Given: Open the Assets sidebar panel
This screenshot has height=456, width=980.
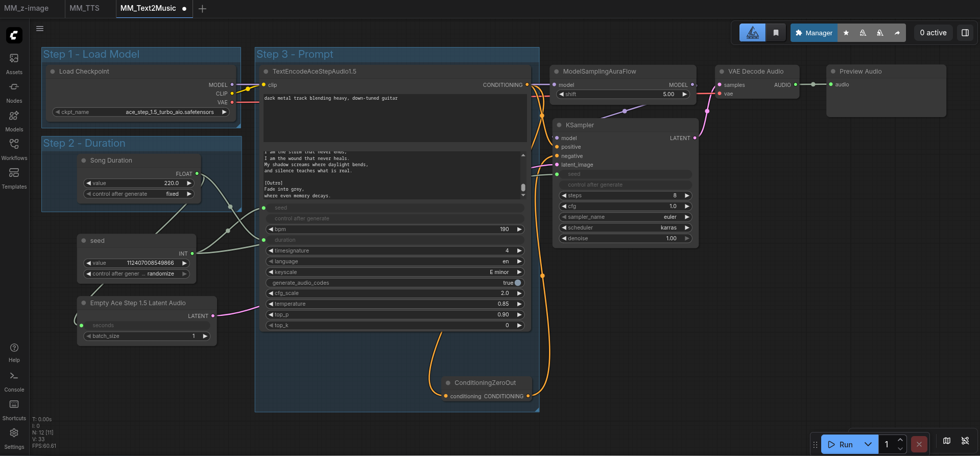Looking at the screenshot, I should tap(14, 63).
